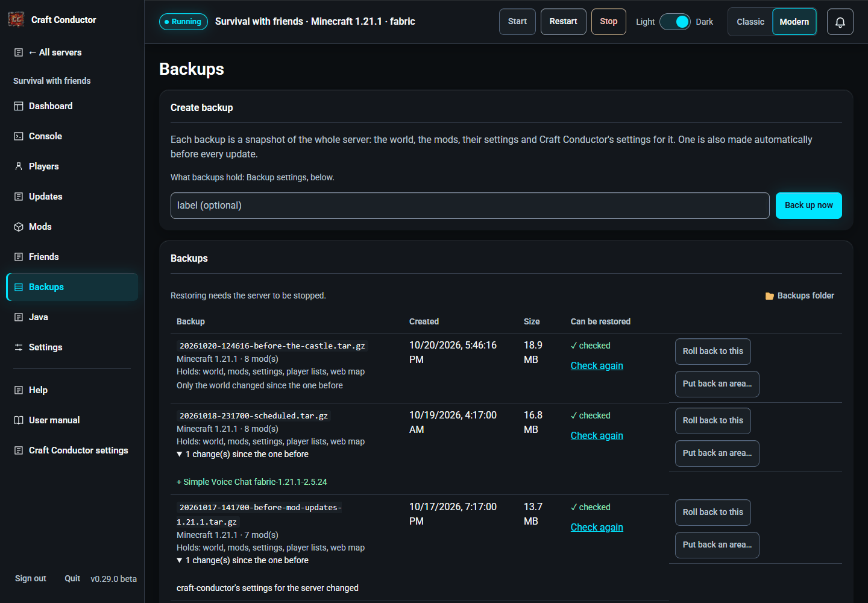Open the Backups sidebar item

(72, 287)
